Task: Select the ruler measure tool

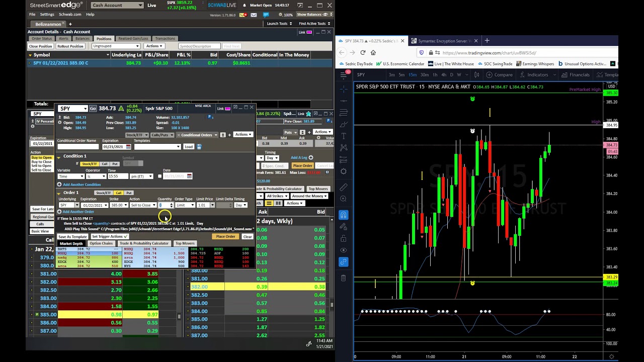Action: (344, 187)
